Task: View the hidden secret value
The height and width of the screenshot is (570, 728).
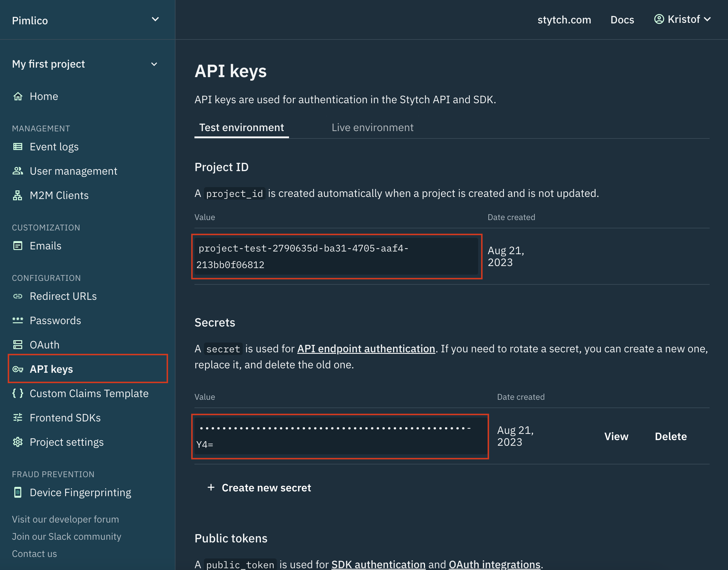Action: [x=616, y=436]
